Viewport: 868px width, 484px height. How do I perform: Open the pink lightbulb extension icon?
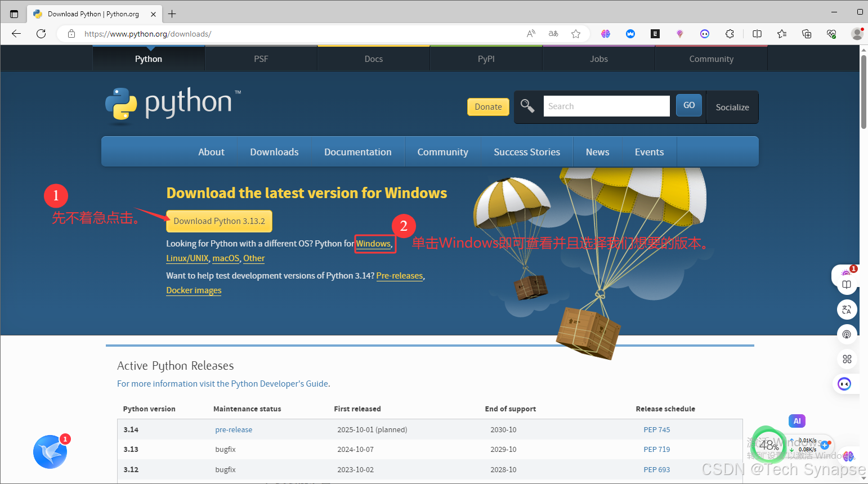click(680, 34)
